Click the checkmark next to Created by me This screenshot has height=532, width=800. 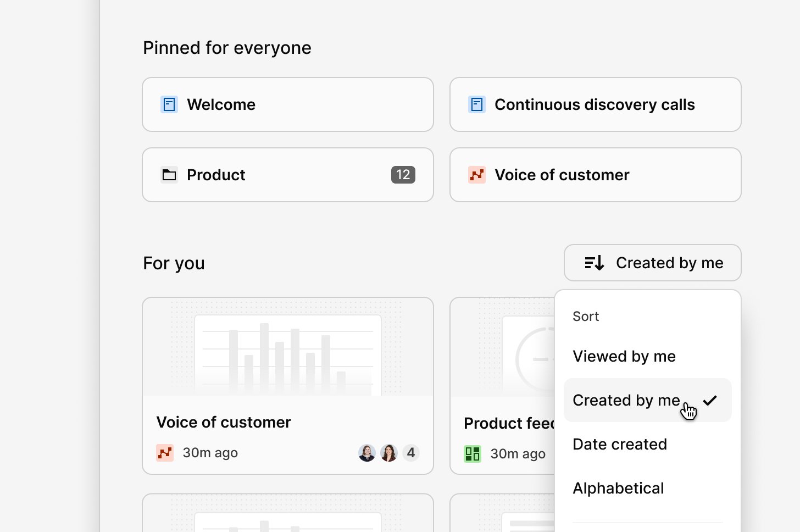710,400
